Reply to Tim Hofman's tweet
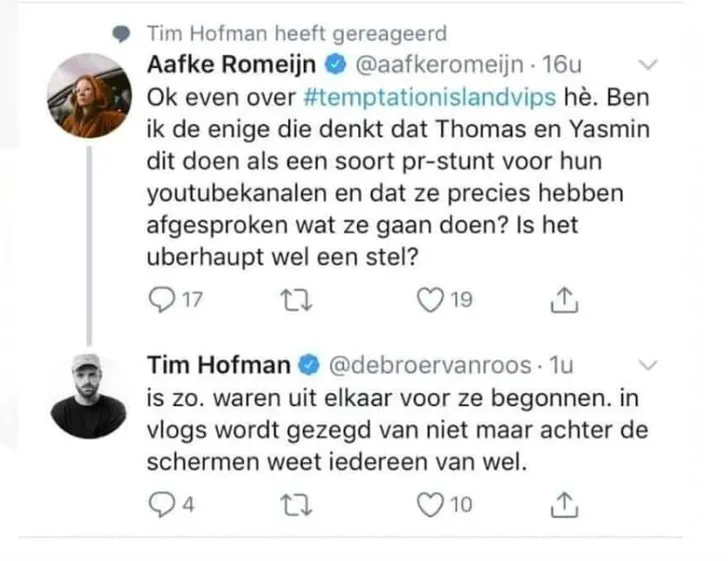The height and width of the screenshot is (561, 728). tap(160, 505)
